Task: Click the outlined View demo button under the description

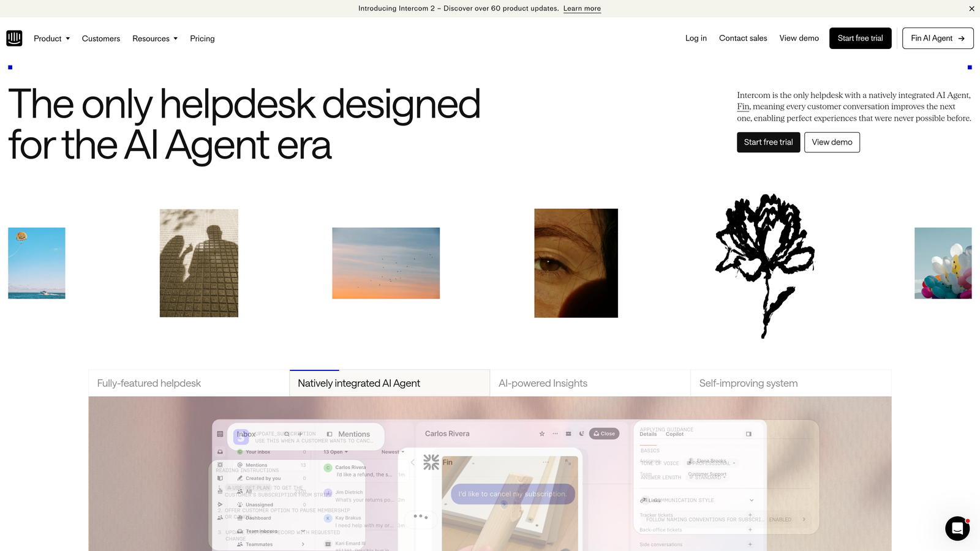Action: pyautogui.click(x=832, y=142)
